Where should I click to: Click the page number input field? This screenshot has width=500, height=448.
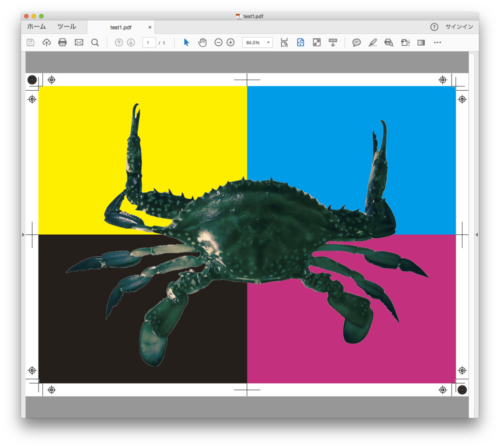tap(149, 42)
